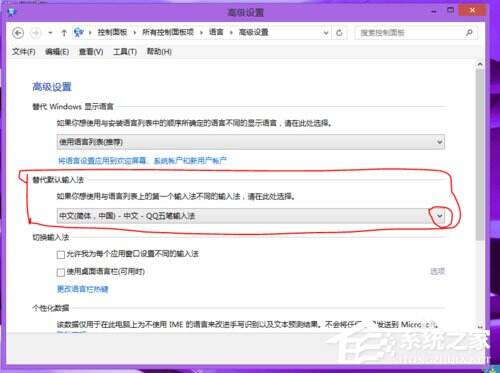
Task: Close the 高级设置 window
Action: point(472,11)
